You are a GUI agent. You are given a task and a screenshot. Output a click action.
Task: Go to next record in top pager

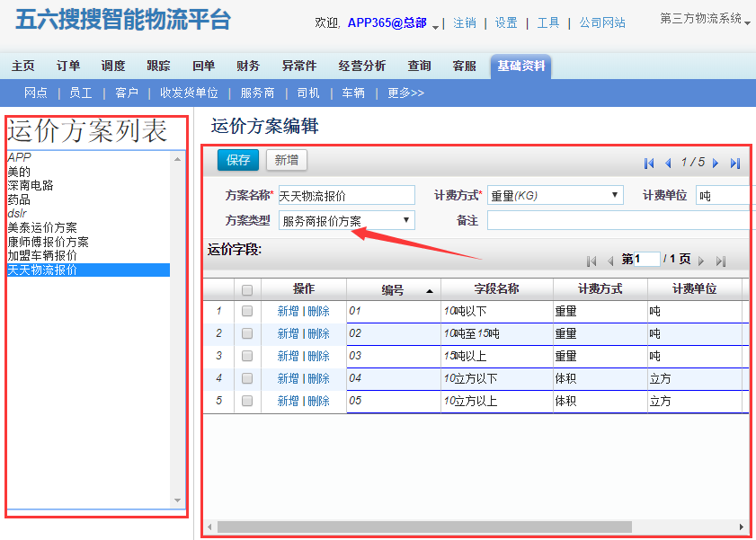[x=716, y=164]
